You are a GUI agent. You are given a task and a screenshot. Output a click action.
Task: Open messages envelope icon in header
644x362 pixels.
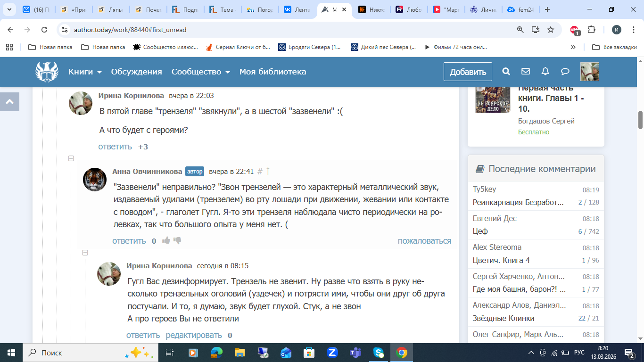pos(526,72)
